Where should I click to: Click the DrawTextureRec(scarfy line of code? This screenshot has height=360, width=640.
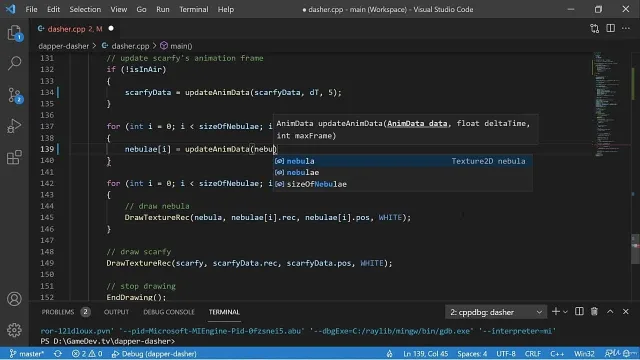(x=249, y=263)
